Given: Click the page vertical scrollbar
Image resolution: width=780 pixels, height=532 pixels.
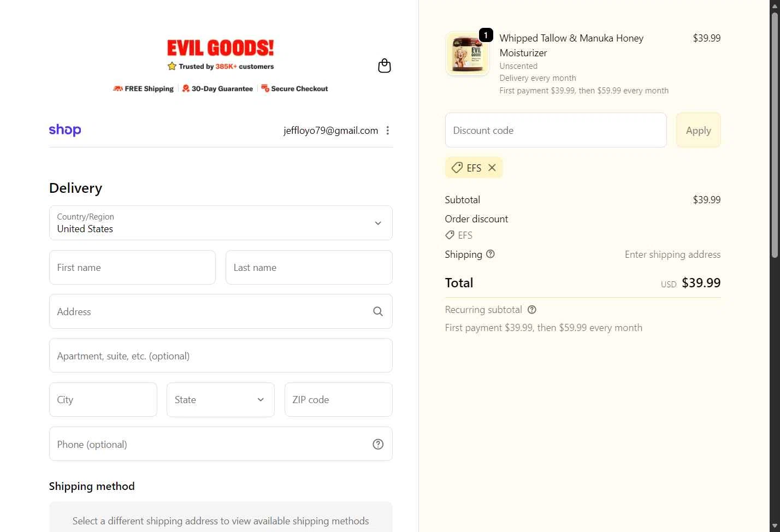Looking at the screenshot, I should pos(775,134).
